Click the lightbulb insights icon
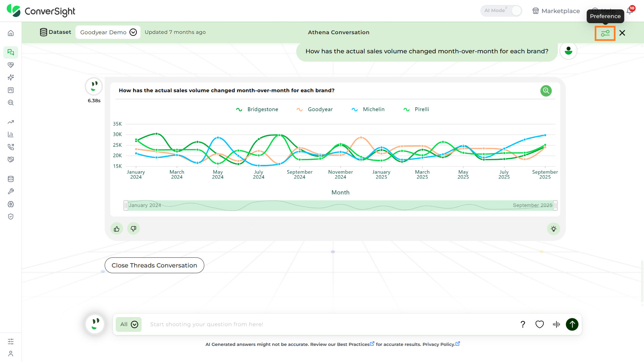 [554, 229]
